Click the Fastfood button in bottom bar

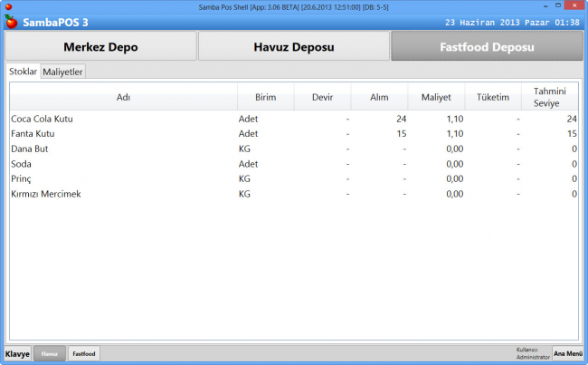[x=84, y=354]
